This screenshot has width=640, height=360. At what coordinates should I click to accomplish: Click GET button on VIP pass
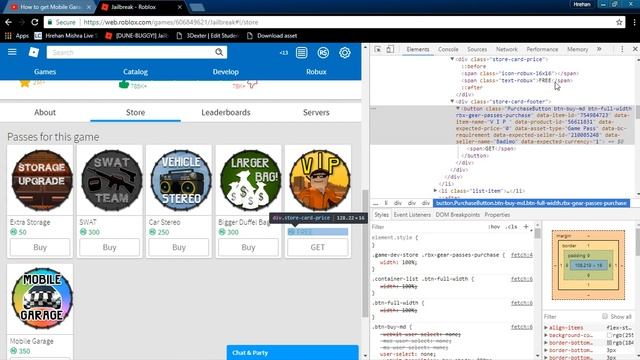(318, 247)
